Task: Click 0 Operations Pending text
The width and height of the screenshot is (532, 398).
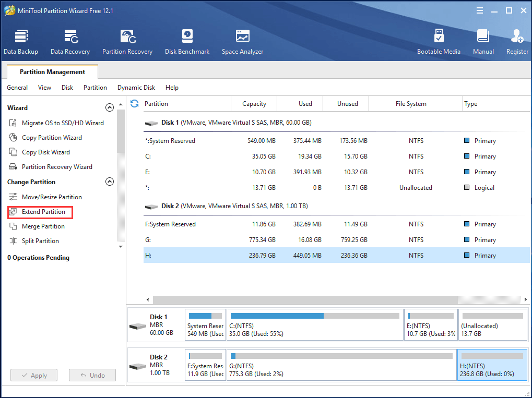Action: click(x=38, y=257)
